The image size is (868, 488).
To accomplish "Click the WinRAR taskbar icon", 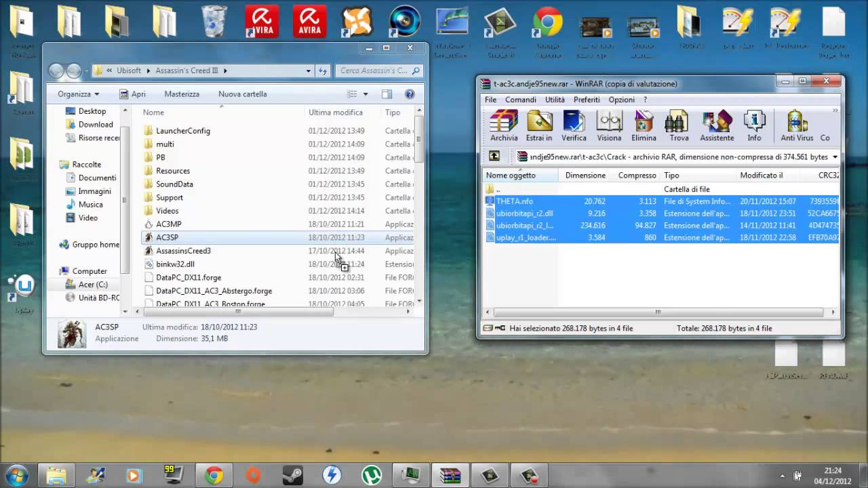I will 450,475.
